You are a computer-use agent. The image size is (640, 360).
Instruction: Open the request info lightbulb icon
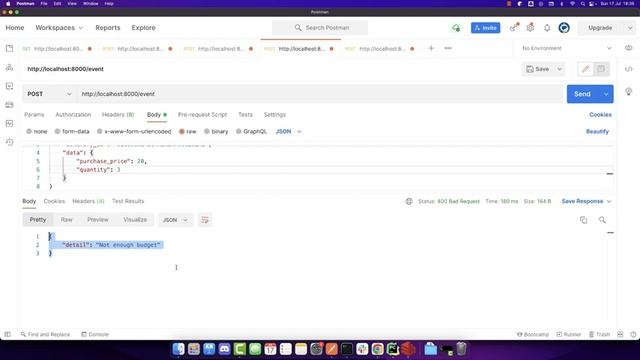(629, 91)
